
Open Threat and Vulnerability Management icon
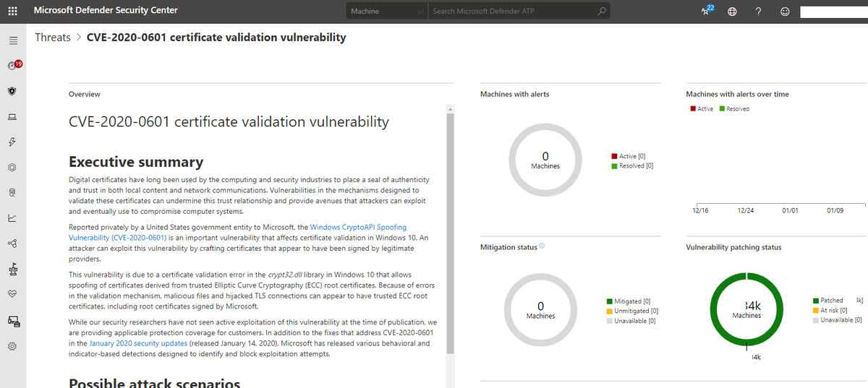click(12, 270)
